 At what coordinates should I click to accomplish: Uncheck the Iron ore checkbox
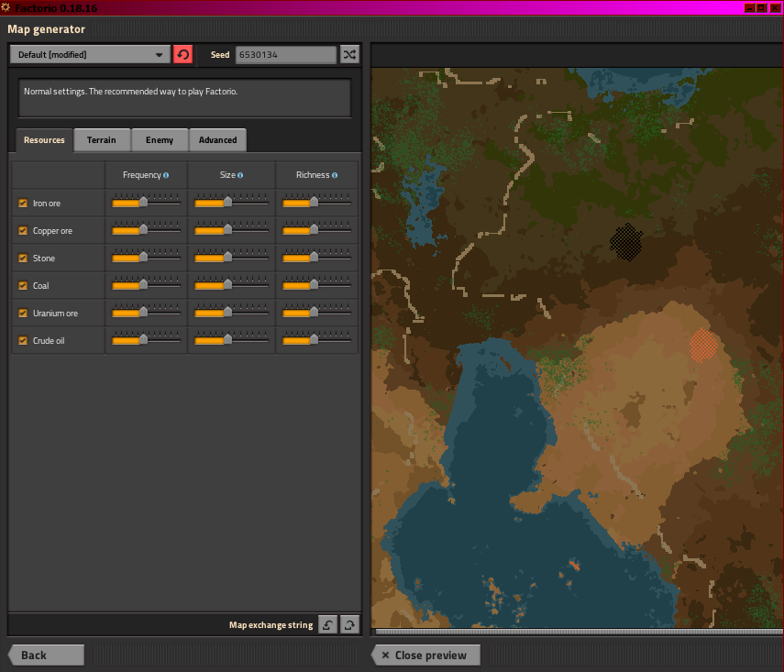[23, 204]
